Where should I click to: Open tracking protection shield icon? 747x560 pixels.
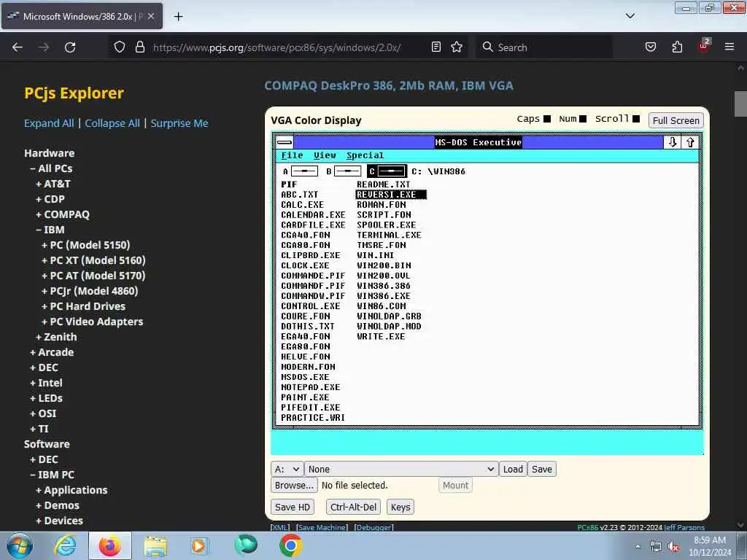coord(120,47)
